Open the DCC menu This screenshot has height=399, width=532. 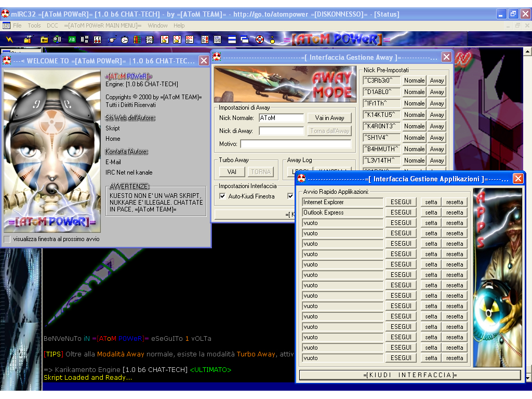point(52,25)
